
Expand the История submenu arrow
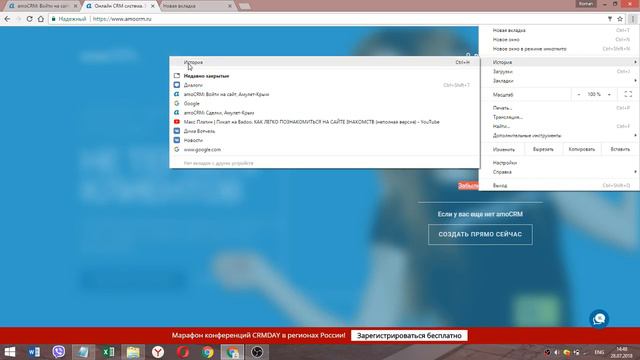[x=635, y=62]
